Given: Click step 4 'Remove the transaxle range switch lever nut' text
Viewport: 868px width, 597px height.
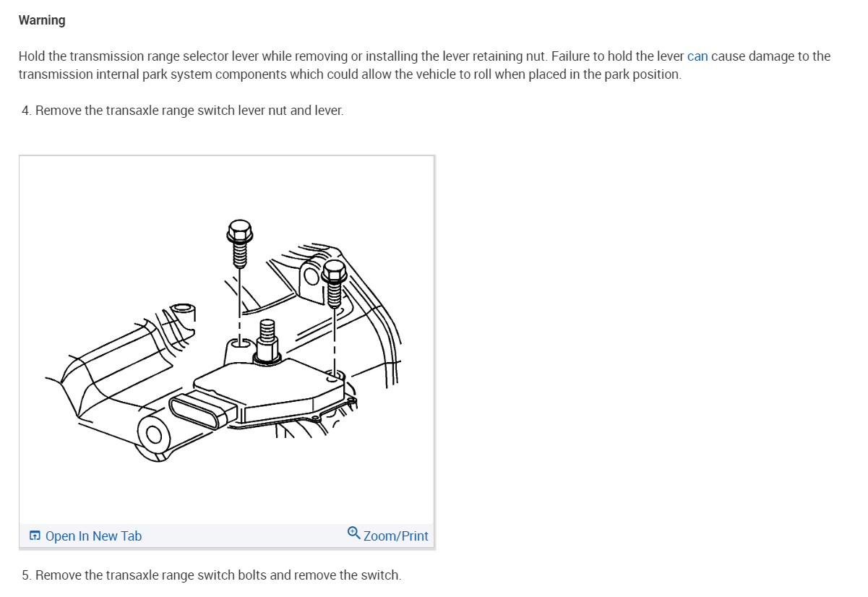Looking at the screenshot, I should coord(183,111).
